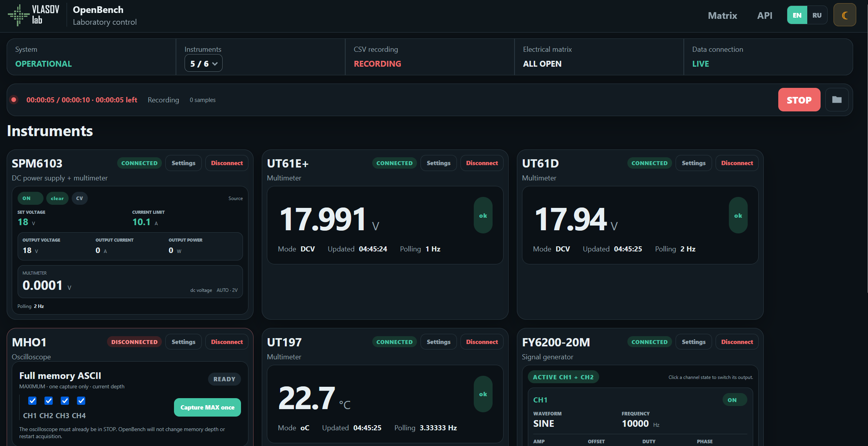Disconnect the UT61D multimeter

(737, 163)
